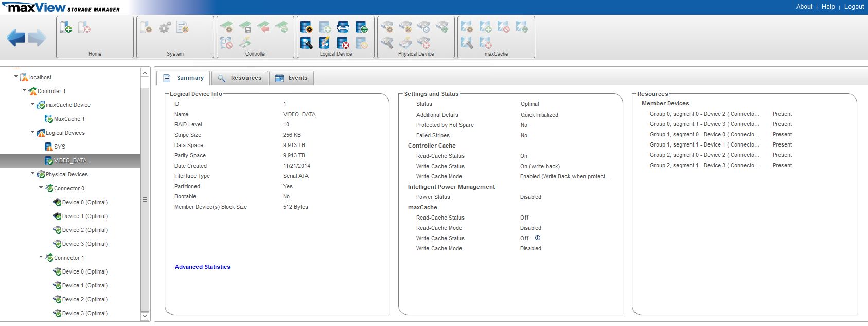Switch to the Resources tab
This screenshot has width=868, height=326.
[240, 78]
